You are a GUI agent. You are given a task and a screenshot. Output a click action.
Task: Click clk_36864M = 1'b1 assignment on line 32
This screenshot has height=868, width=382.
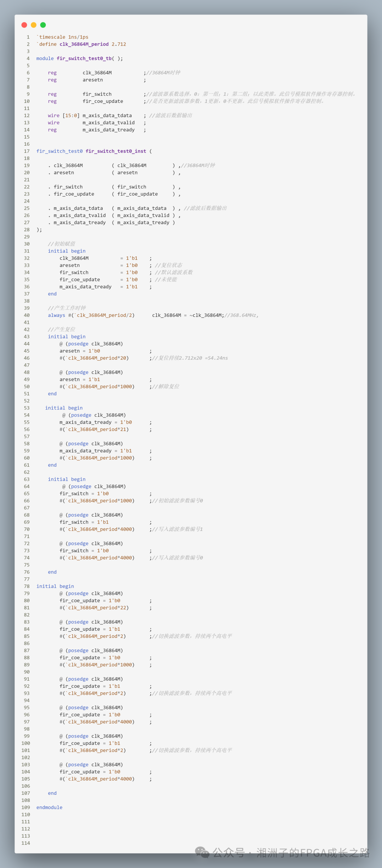pyautogui.click(x=99, y=258)
